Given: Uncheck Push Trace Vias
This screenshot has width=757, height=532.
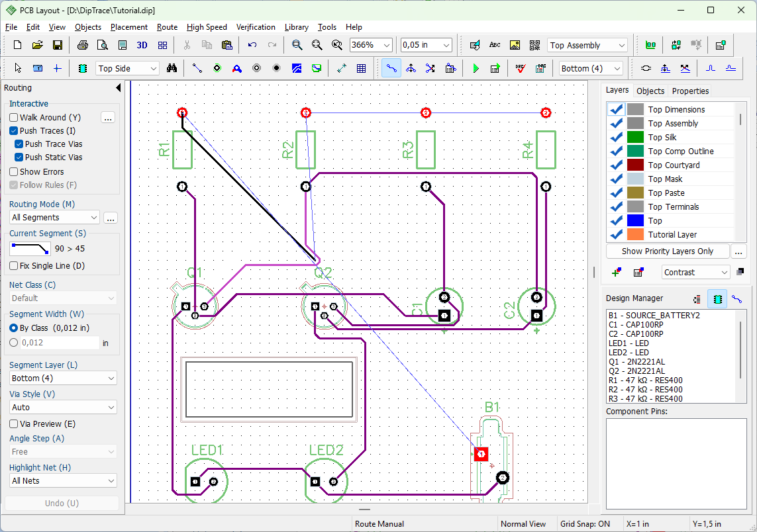Looking at the screenshot, I should tap(19, 144).
